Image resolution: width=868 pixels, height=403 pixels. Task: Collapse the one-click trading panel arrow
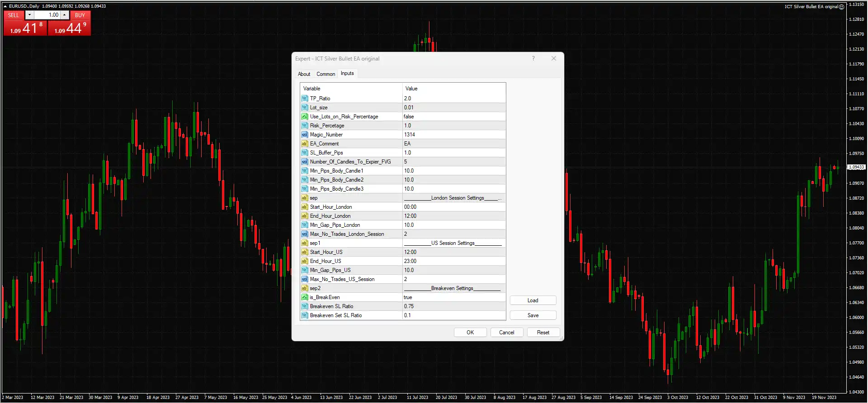[x=5, y=6]
